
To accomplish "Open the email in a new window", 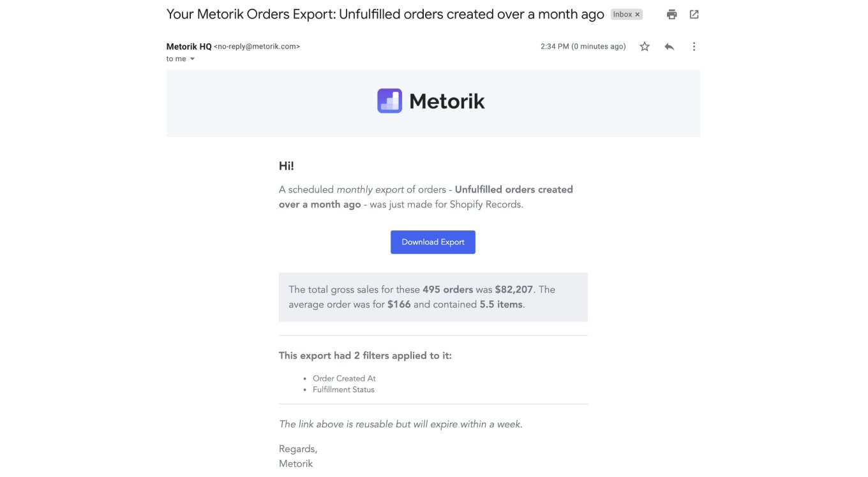I will [x=694, y=15].
